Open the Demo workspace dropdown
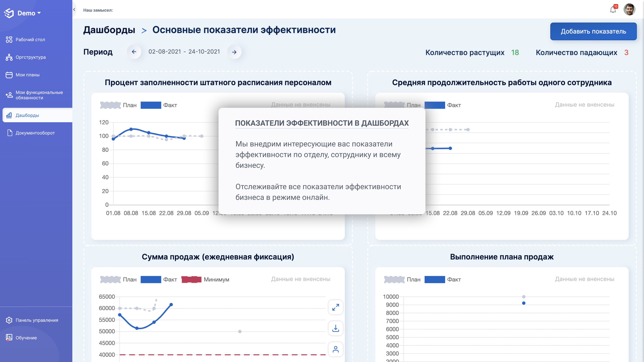 [x=29, y=13]
